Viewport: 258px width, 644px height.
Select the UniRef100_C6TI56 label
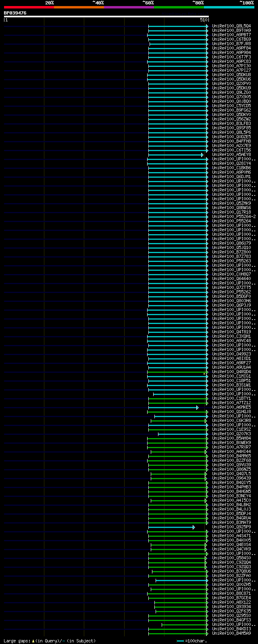click(x=231, y=150)
